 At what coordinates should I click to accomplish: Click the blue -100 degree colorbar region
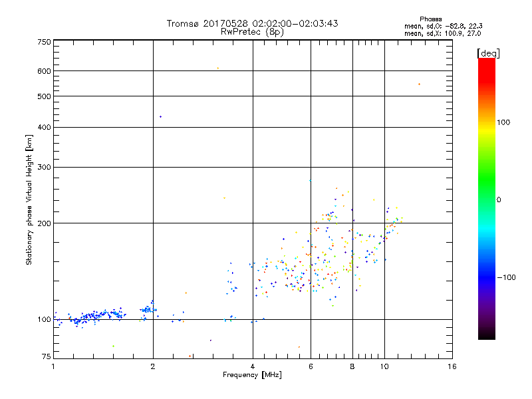[x=487, y=277]
